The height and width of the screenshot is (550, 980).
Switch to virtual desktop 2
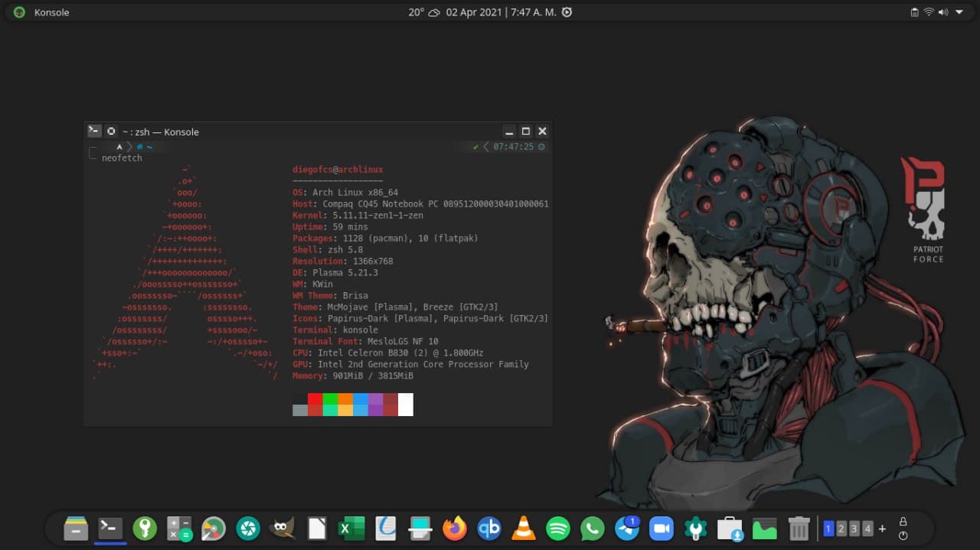pos(841,529)
